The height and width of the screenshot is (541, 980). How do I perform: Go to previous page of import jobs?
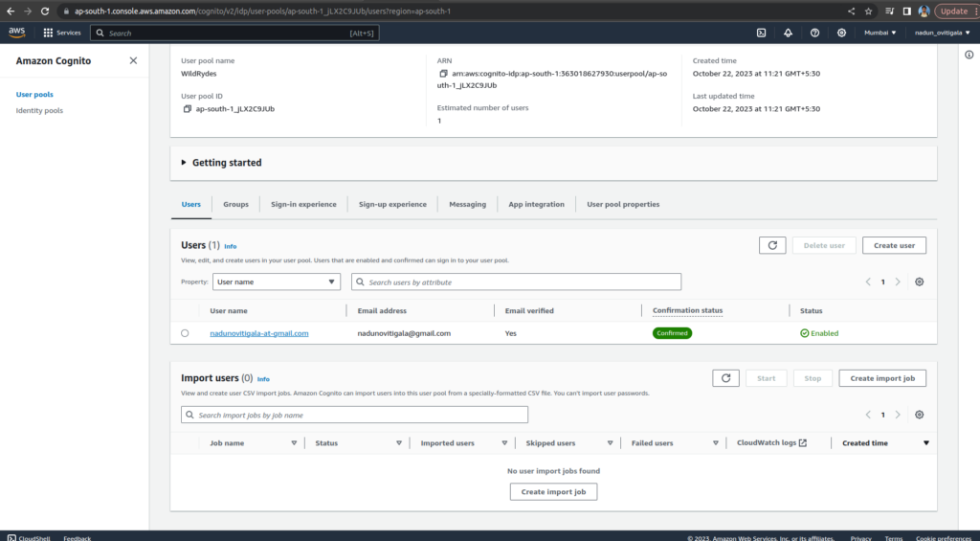(x=868, y=415)
